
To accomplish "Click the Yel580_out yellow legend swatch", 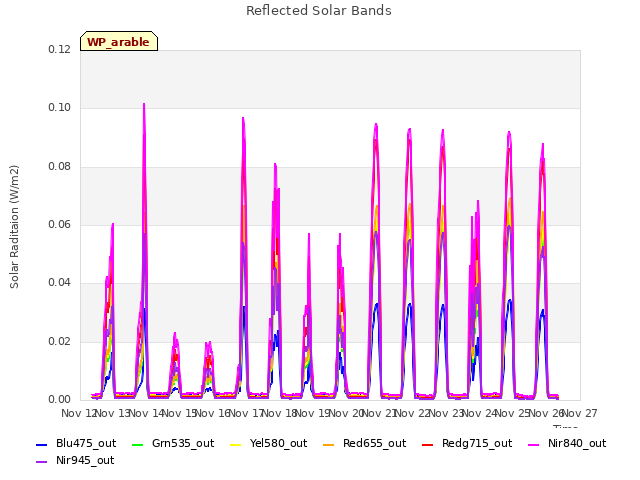I will click(x=236, y=444).
